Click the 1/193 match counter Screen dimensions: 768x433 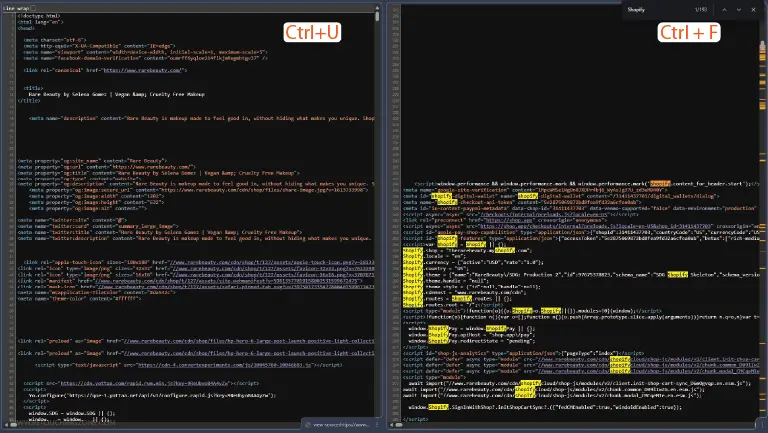701,10
